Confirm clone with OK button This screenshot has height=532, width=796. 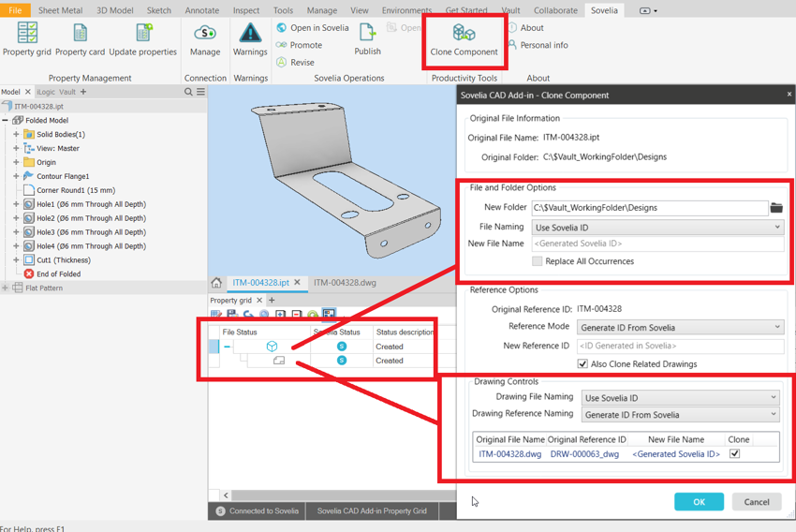699,501
